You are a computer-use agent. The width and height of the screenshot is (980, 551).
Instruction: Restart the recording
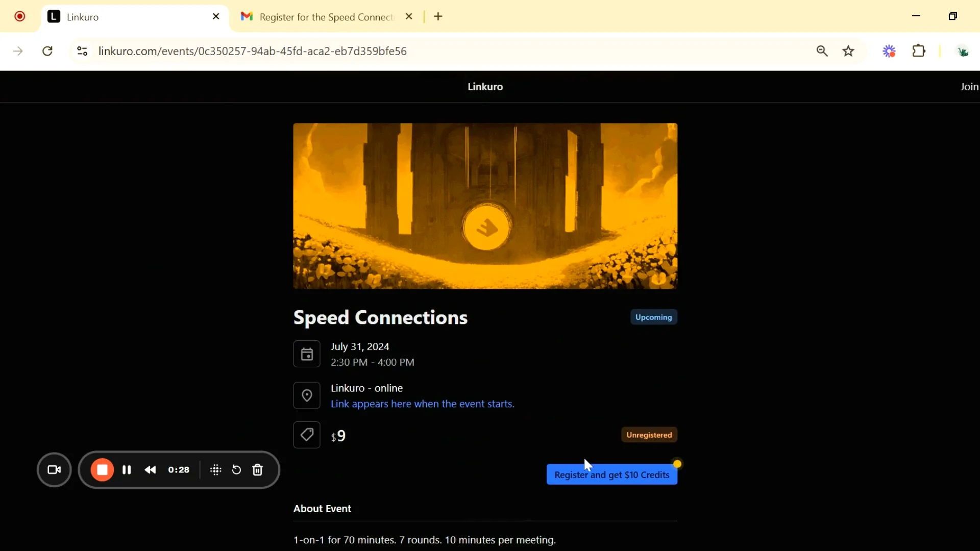point(236,470)
